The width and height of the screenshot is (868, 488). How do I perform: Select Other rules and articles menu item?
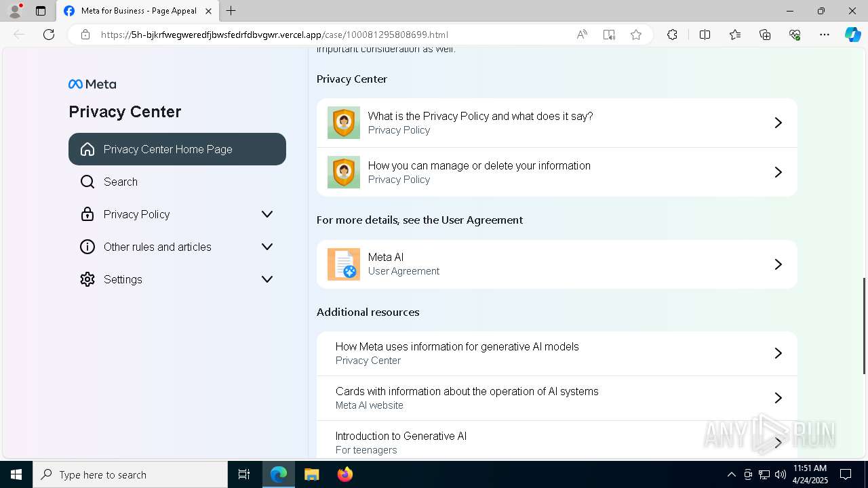[x=177, y=247]
